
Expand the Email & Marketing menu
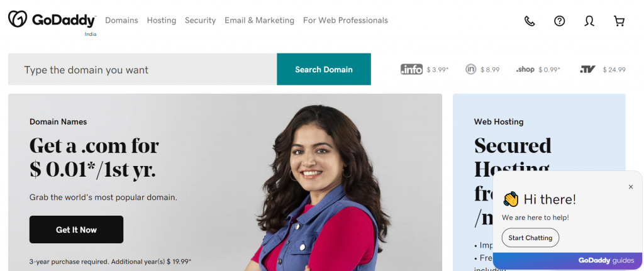[x=259, y=20]
